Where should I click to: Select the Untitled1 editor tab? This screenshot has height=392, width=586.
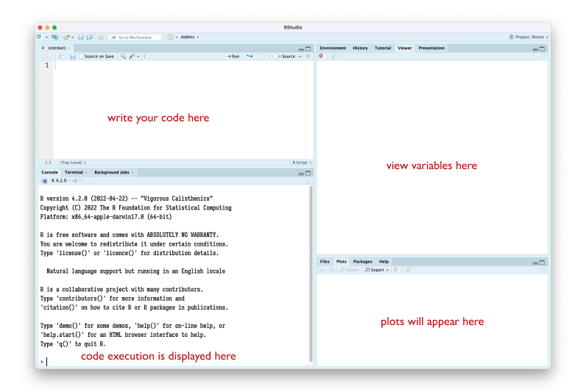(55, 48)
